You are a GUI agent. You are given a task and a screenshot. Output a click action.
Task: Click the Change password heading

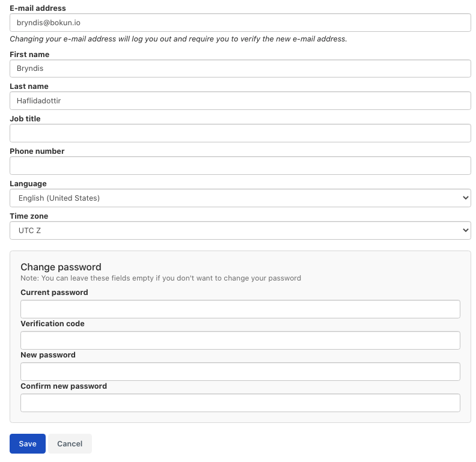[x=61, y=267]
